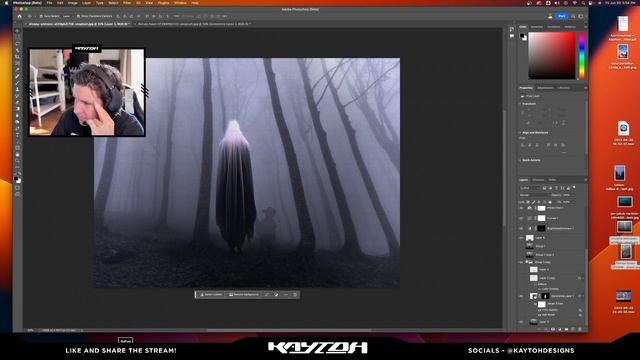Viewport: 640px width, 360px height.
Task: Switch to the Swatches tab
Action: [537, 27]
